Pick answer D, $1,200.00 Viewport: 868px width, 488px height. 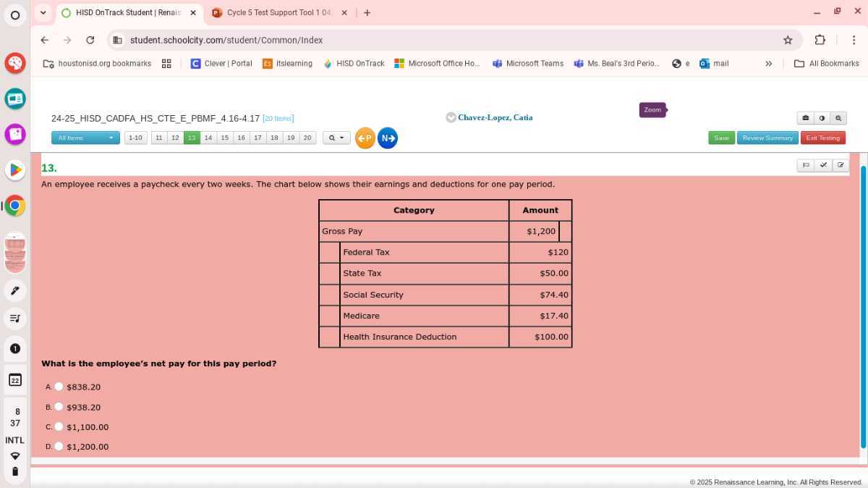[x=59, y=447]
